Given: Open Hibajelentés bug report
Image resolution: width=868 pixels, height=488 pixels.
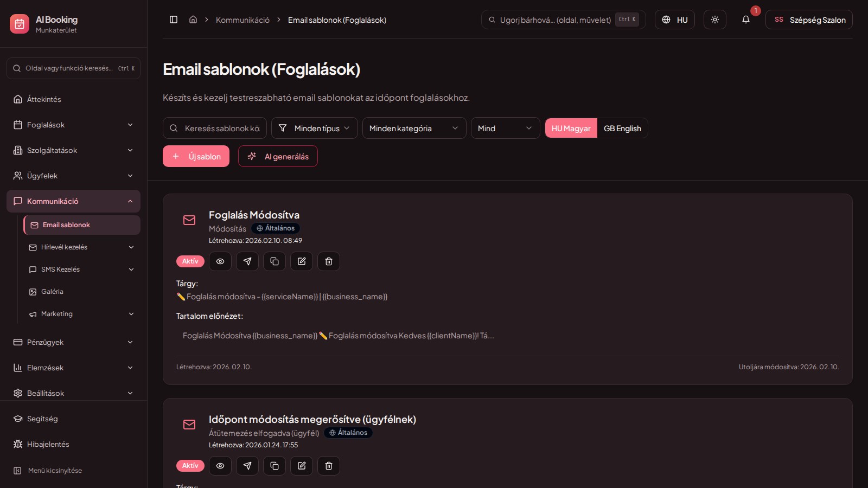Looking at the screenshot, I should point(73,444).
